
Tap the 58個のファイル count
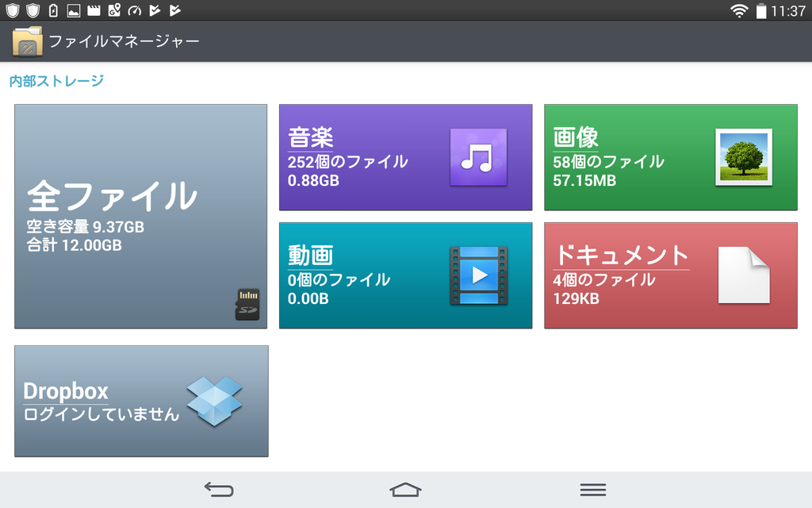click(x=608, y=162)
